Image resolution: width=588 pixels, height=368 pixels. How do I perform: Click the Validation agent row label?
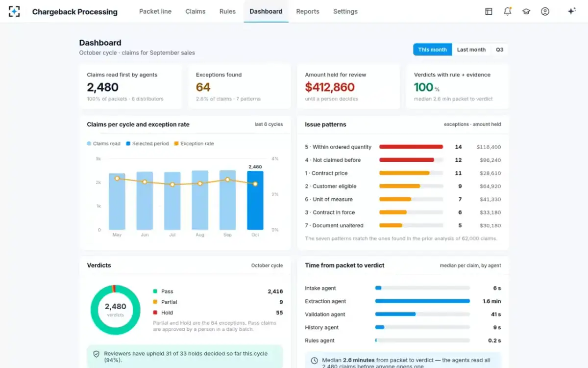coord(325,315)
